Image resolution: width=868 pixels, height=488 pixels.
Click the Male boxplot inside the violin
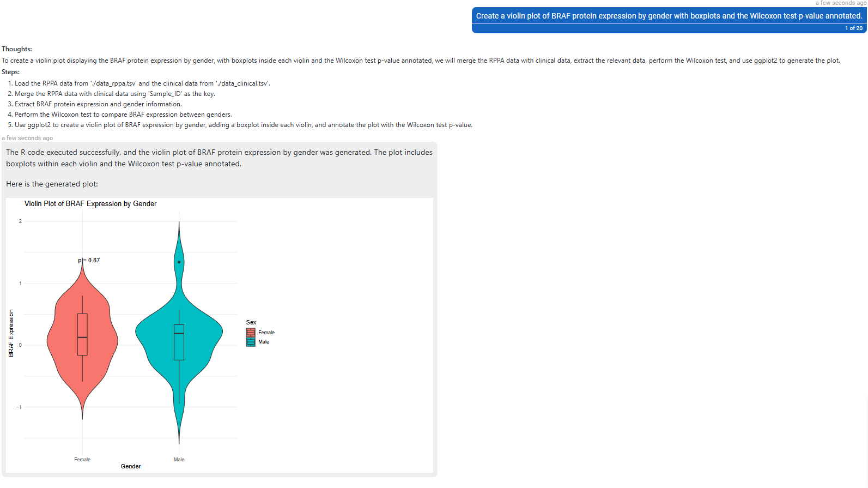click(x=179, y=342)
